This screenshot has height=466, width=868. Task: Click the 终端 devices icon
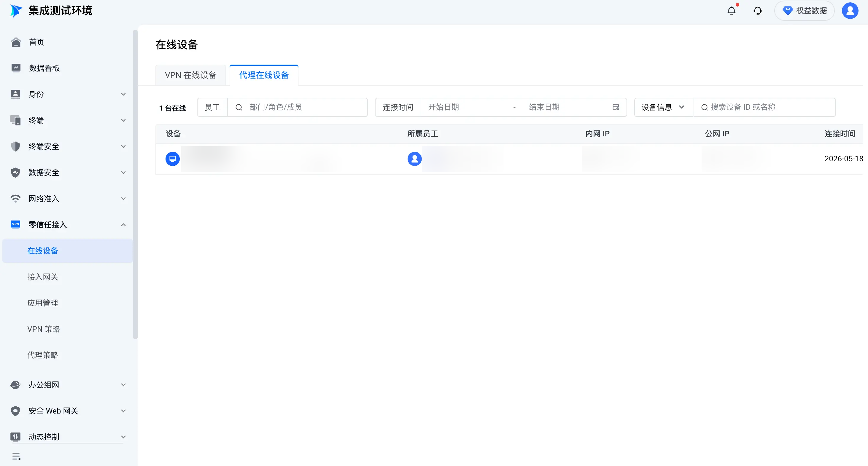coord(15,120)
